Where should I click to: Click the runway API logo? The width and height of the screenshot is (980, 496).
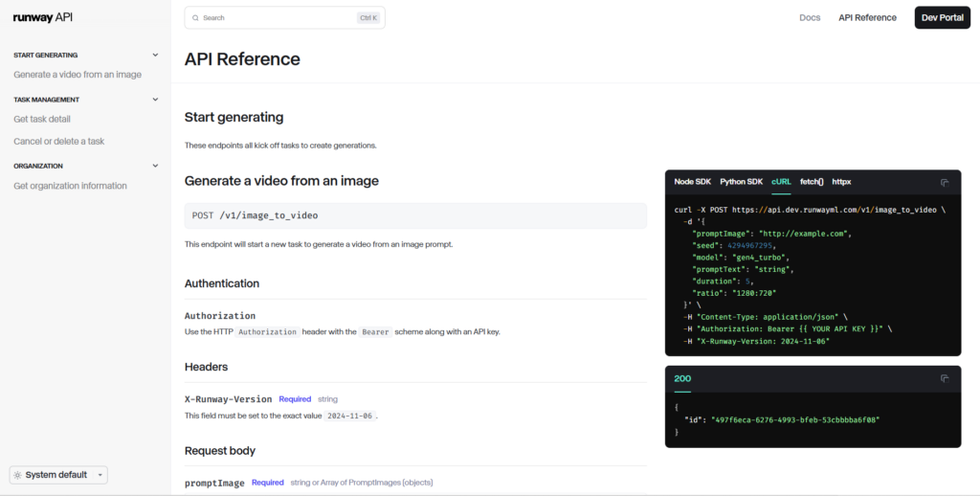click(x=42, y=17)
